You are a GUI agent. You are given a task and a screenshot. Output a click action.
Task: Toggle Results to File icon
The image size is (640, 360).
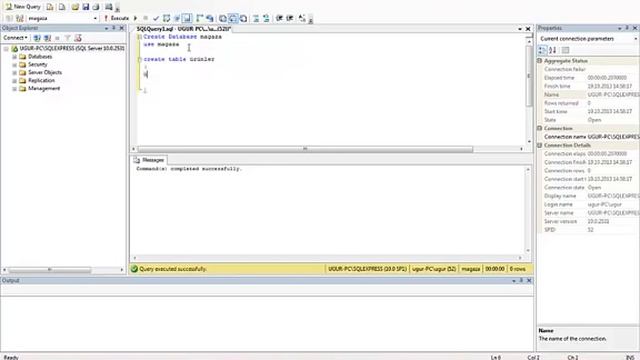tap(243, 18)
